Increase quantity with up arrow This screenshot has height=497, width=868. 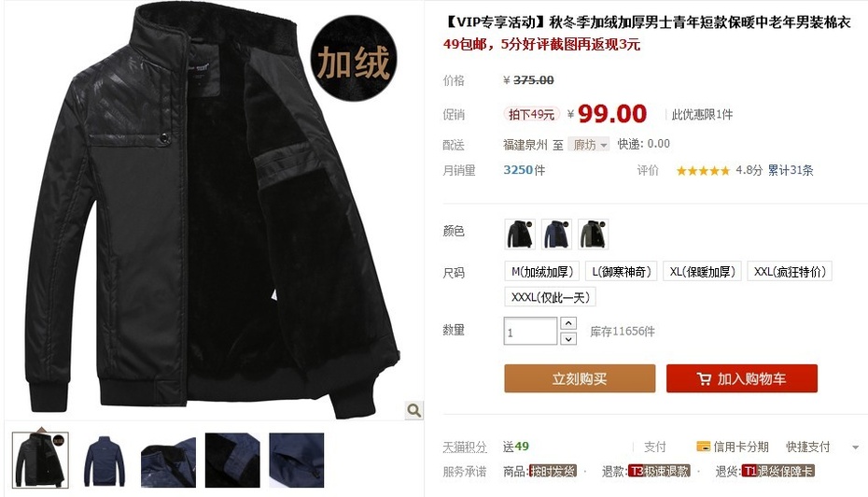568,323
